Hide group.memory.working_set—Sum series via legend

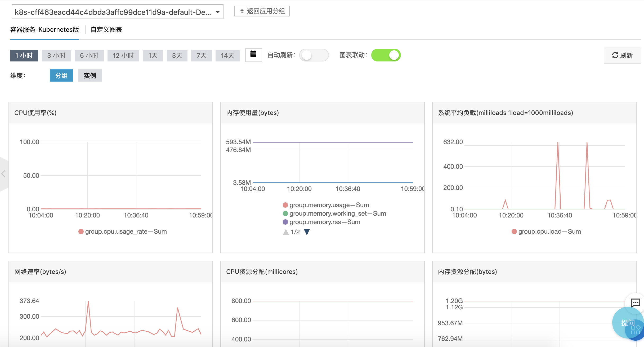click(x=285, y=213)
